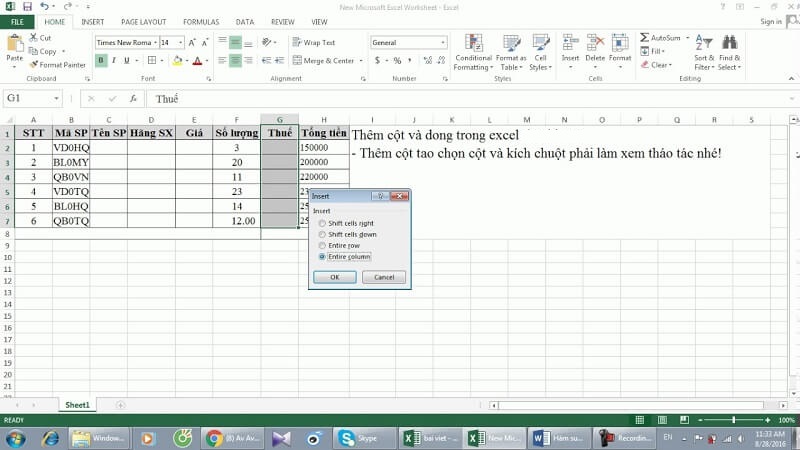Switch to the PAGE LAYOUT tab
Image resolution: width=800 pixels, height=450 pixels.
point(143,22)
